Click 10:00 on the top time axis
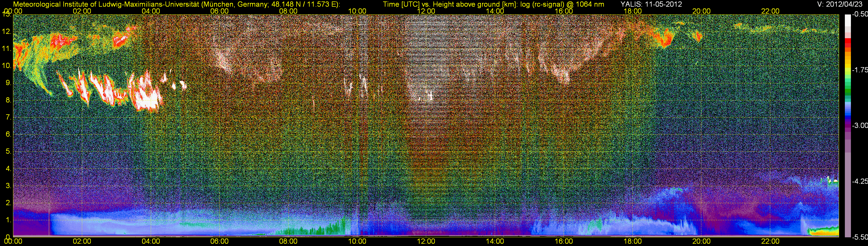The height and width of the screenshot is (246, 868). coord(357,11)
